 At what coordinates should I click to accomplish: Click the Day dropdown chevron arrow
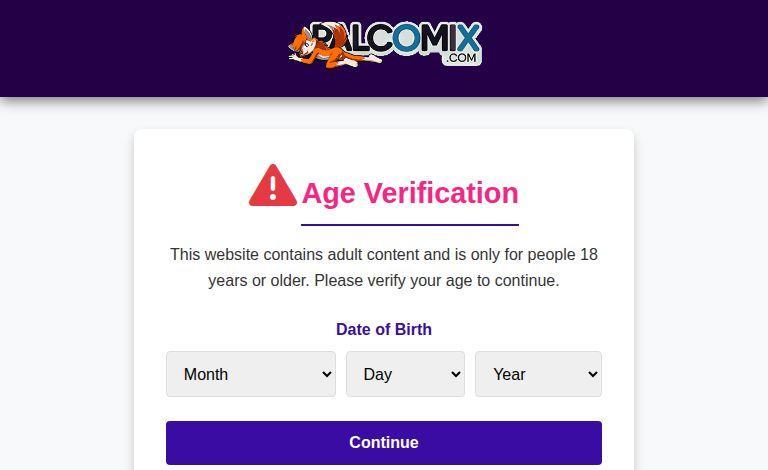click(456, 374)
